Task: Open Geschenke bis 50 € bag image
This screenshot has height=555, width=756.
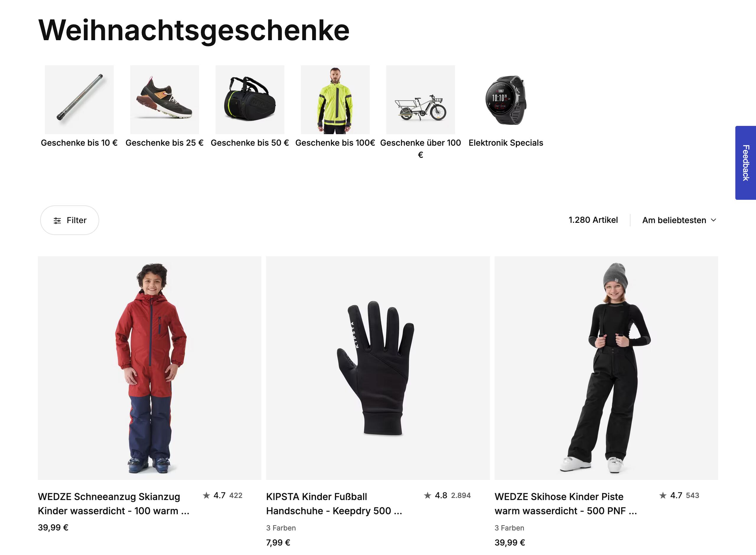Action: [x=250, y=100]
